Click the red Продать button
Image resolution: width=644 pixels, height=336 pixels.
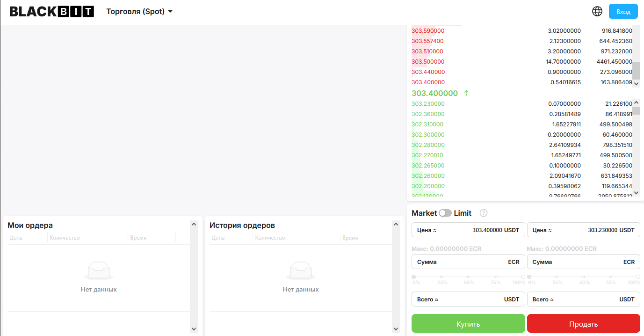point(584,324)
